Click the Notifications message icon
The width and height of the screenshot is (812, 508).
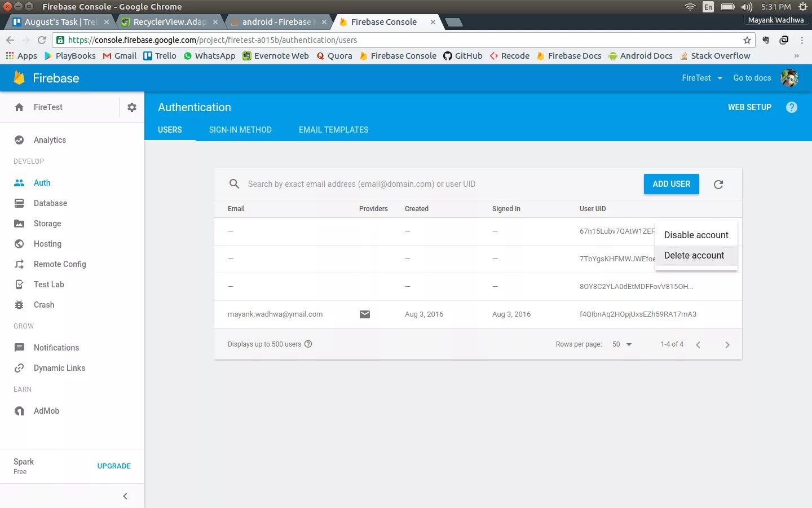coord(19,348)
